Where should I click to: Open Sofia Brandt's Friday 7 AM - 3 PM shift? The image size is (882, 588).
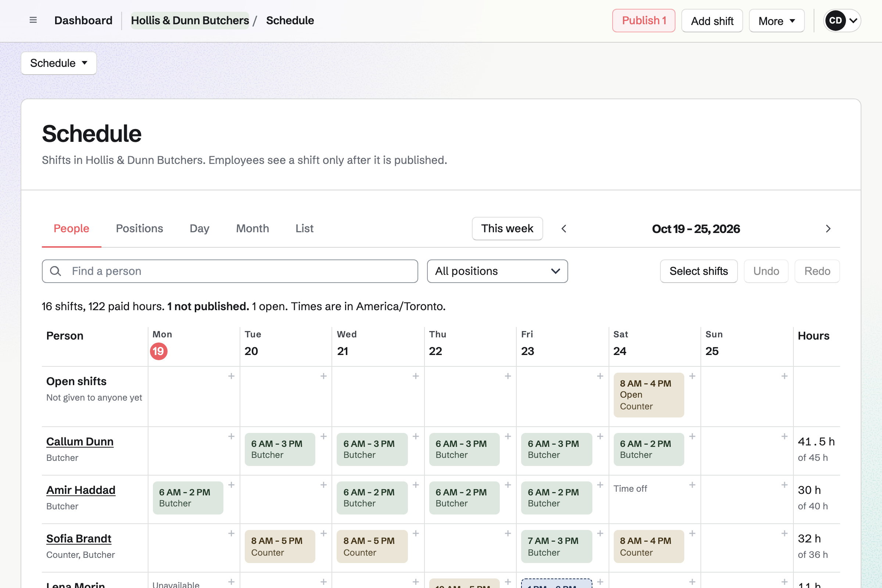[x=556, y=546]
